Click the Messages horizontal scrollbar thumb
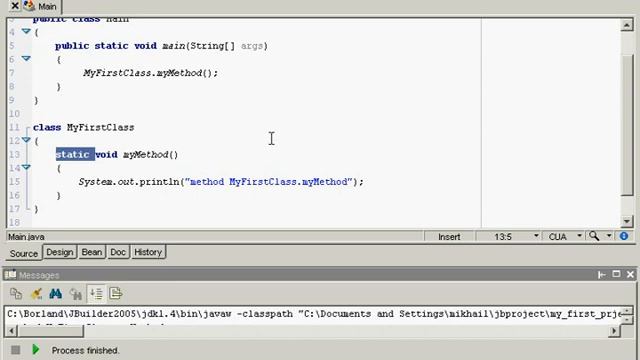This screenshot has width=640, height=360. [x=51, y=331]
